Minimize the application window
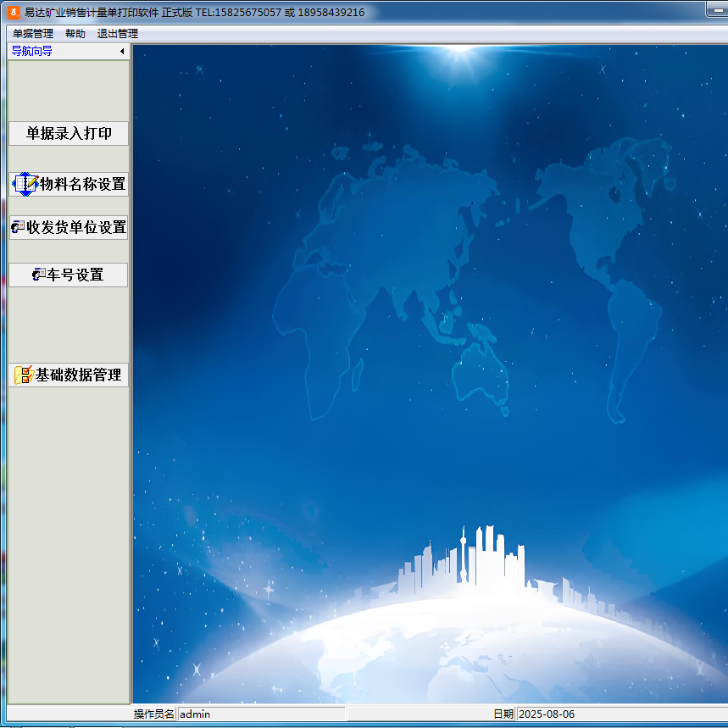 click(718, 10)
